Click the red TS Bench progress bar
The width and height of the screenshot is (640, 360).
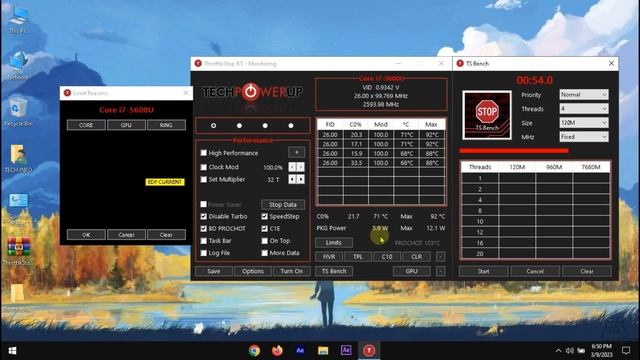[x=514, y=151]
